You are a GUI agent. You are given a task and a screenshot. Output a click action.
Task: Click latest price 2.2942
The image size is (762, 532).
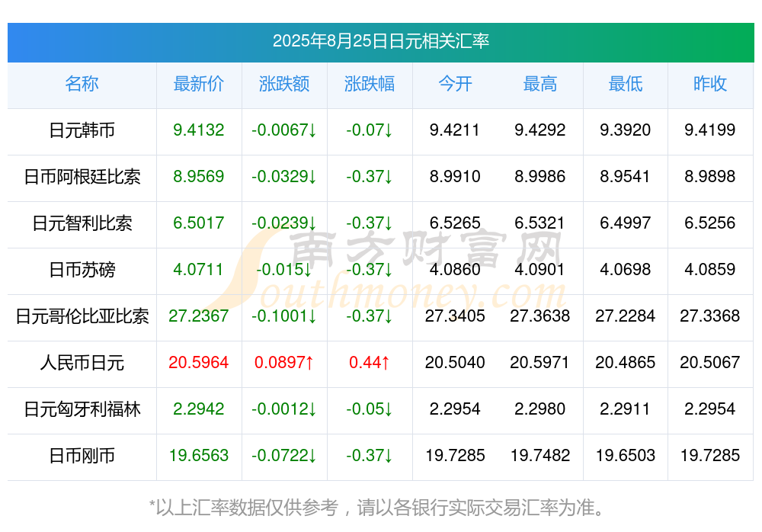pos(199,409)
